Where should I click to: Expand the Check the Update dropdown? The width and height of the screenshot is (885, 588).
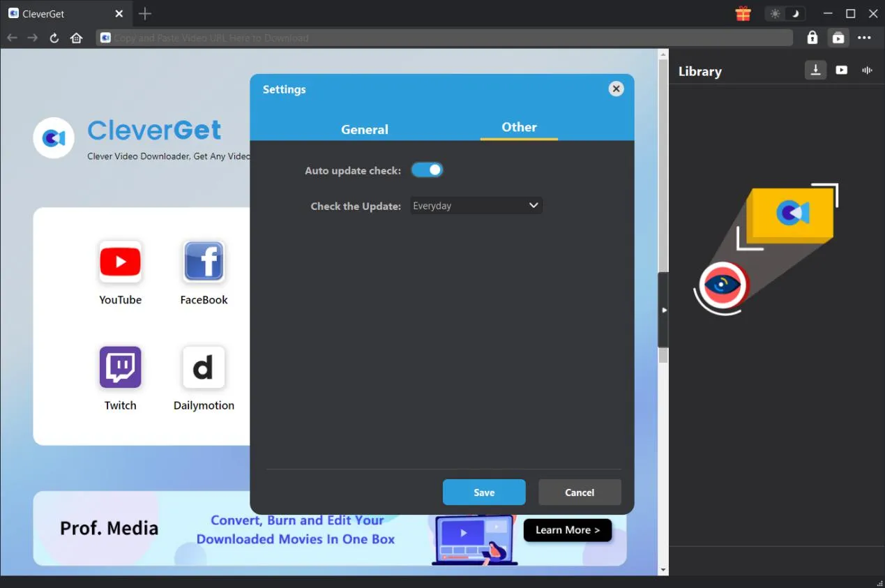pyautogui.click(x=476, y=206)
